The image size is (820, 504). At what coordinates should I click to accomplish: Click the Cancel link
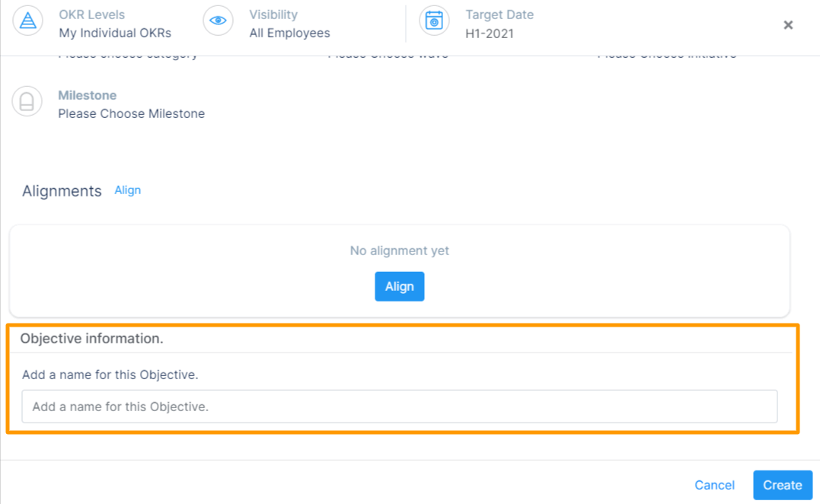tap(714, 485)
